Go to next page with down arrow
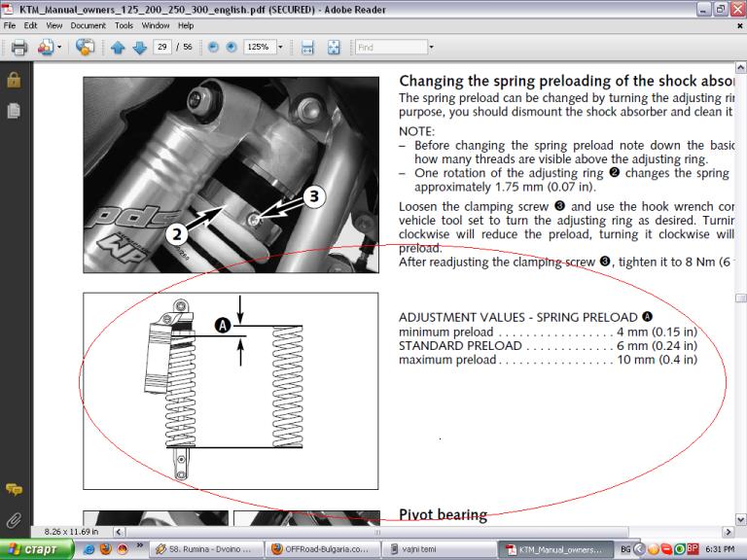 140,48
